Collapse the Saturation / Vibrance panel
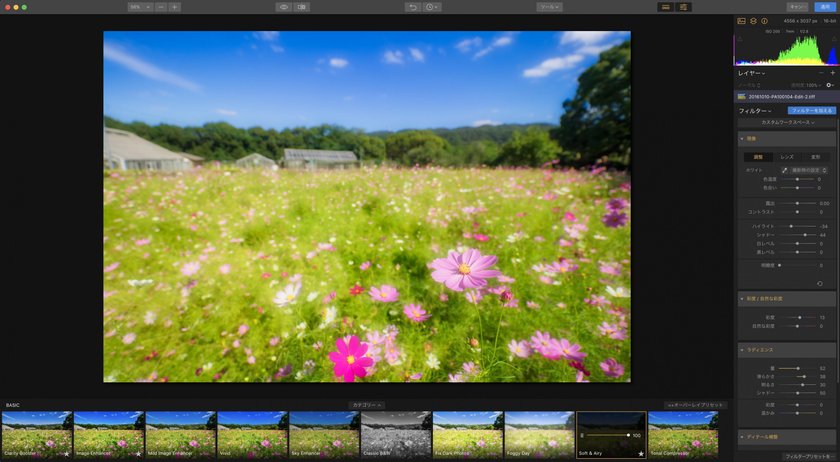The height and width of the screenshot is (462, 840). pos(742,299)
